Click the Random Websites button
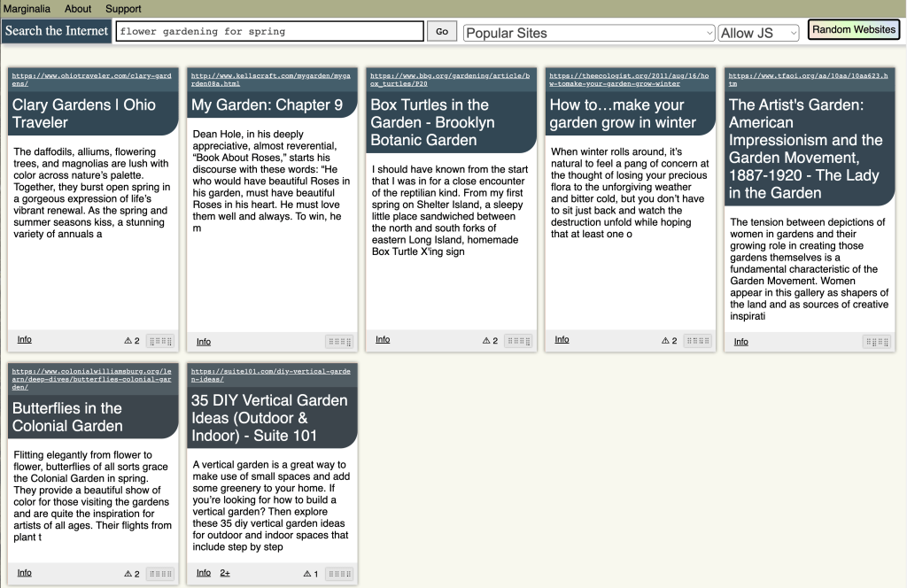The height and width of the screenshot is (588, 907). coord(854,29)
